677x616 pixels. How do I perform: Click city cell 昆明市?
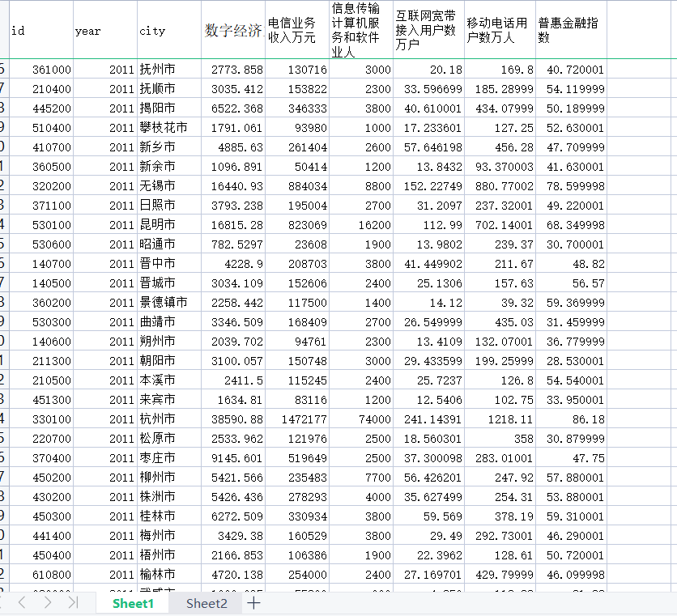[x=169, y=224]
